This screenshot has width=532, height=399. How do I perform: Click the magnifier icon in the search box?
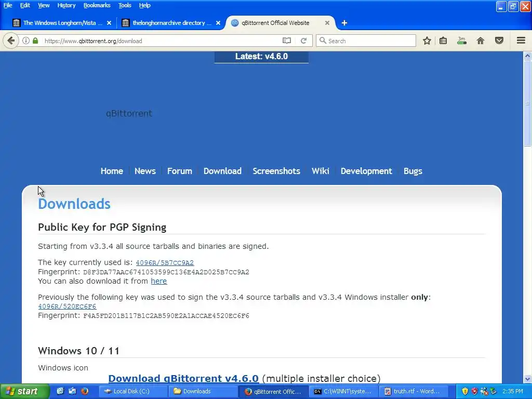323,41
